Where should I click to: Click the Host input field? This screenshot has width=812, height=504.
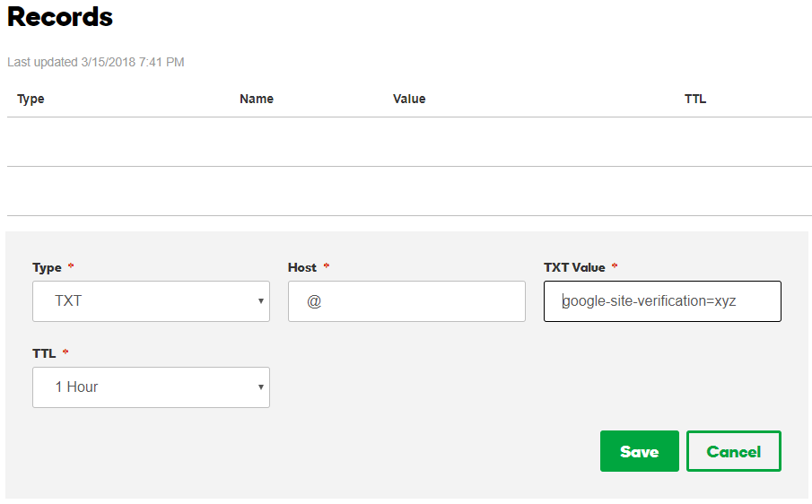[x=406, y=301]
